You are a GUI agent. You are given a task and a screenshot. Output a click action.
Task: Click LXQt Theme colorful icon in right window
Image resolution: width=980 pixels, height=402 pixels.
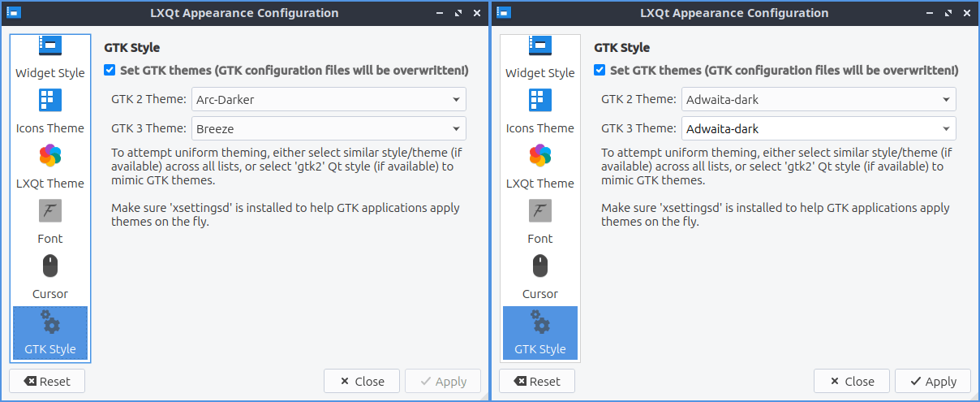(539, 155)
